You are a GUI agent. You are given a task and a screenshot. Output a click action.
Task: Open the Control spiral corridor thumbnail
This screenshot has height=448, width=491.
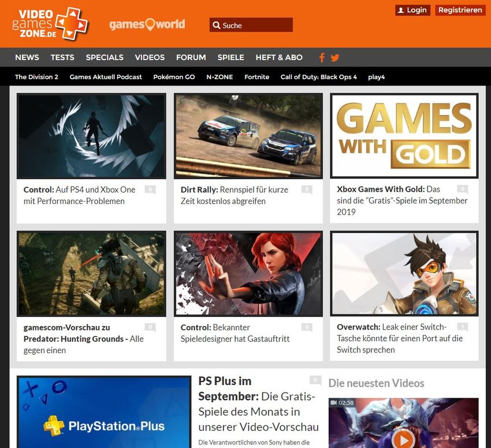tap(91, 136)
